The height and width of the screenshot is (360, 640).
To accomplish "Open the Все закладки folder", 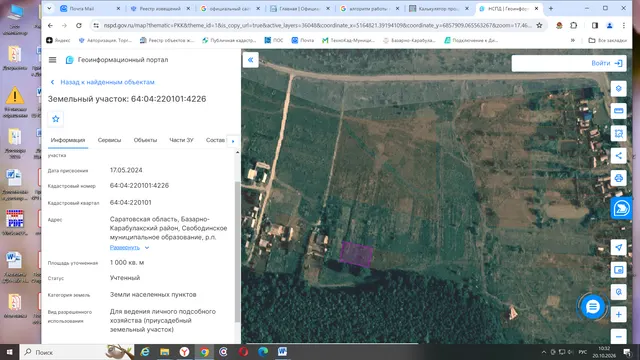I will (x=607, y=40).
